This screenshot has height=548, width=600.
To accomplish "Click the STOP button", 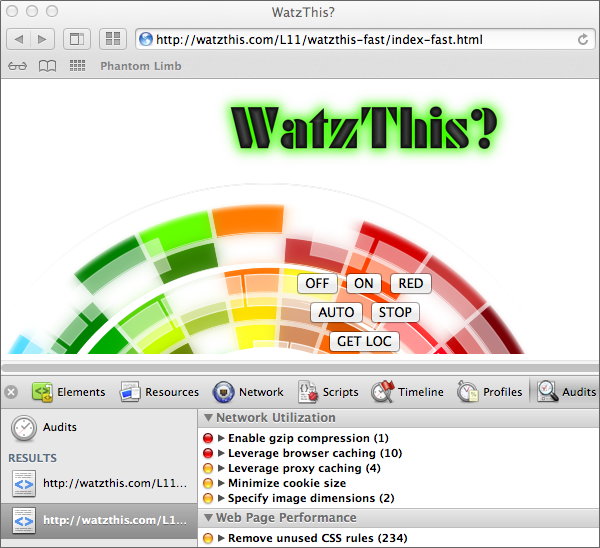I will [x=395, y=313].
